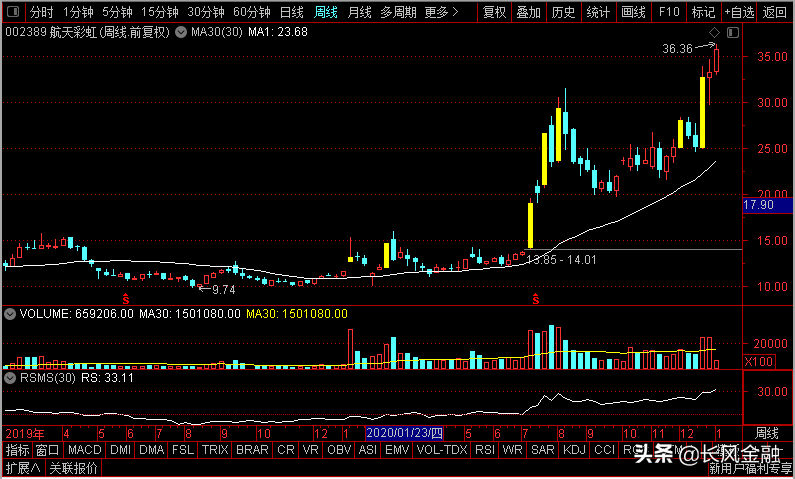Click the diamond icon at chart top-right
The width and height of the screenshot is (795, 479).
(x=714, y=33)
